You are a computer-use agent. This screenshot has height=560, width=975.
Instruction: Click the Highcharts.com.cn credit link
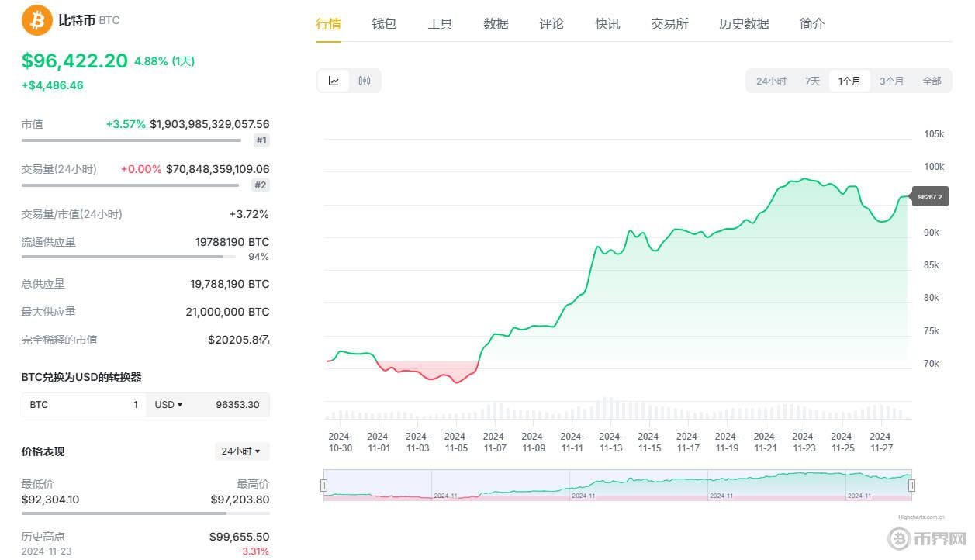click(x=921, y=516)
